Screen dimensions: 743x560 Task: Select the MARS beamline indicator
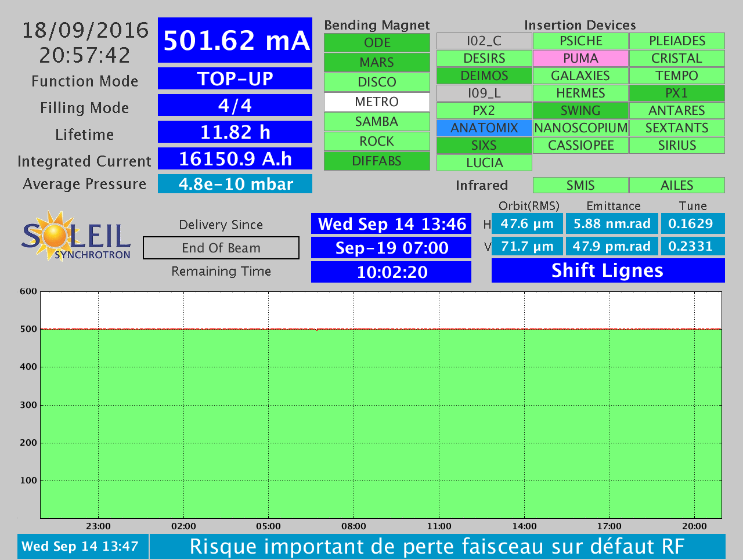tap(377, 63)
